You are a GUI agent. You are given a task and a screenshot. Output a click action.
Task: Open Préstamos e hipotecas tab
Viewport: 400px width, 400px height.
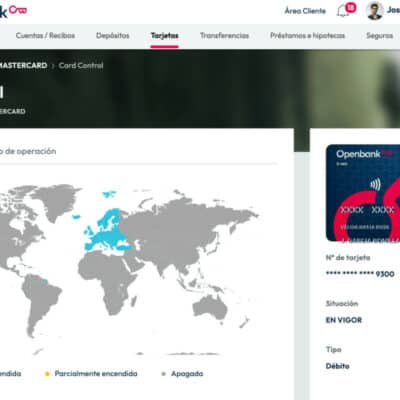[x=307, y=35]
